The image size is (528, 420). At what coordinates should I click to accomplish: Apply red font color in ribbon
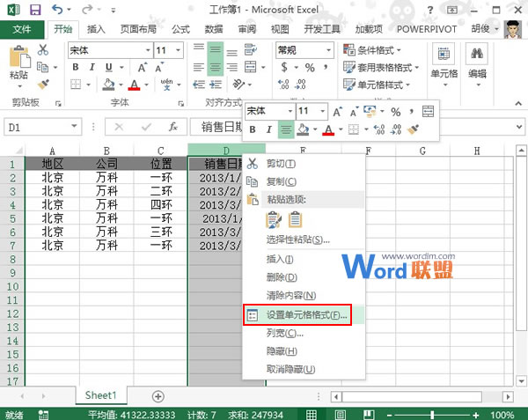point(134,85)
